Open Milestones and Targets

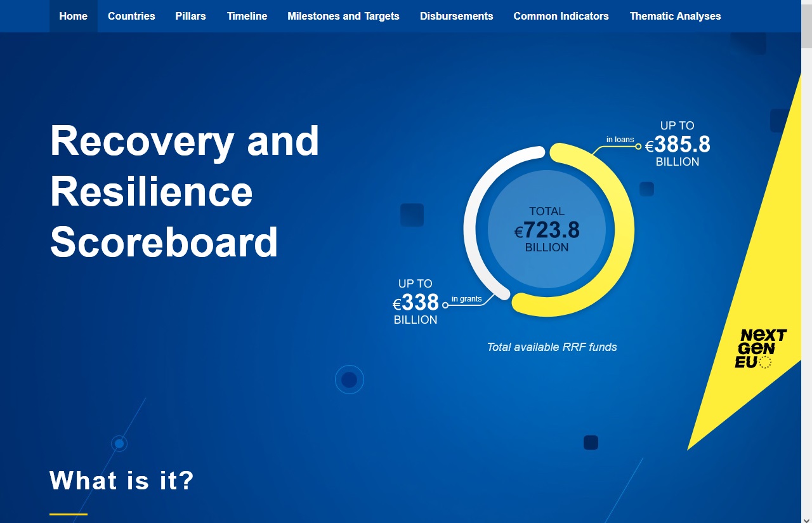click(343, 16)
